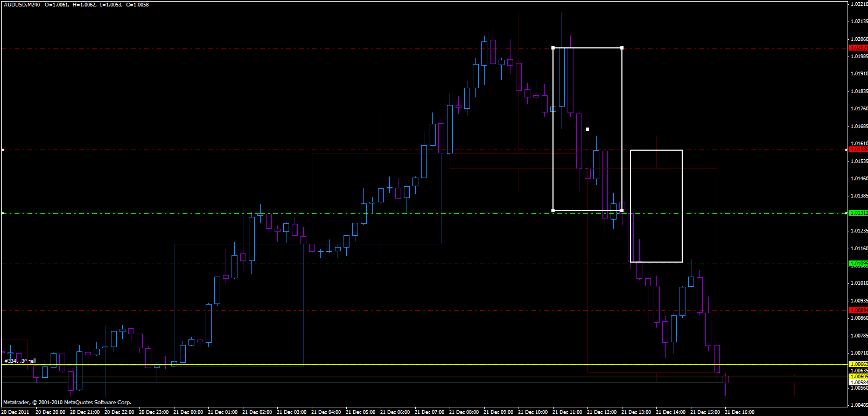Grab the selected rectangle's top-right corner handle

pyautogui.click(x=622, y=48)
